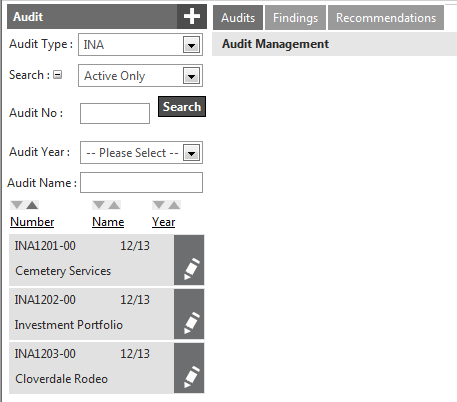Click the Number column header link
This screenshot has width=457, height=402.
pyautogui.click(x=32, y=222)
